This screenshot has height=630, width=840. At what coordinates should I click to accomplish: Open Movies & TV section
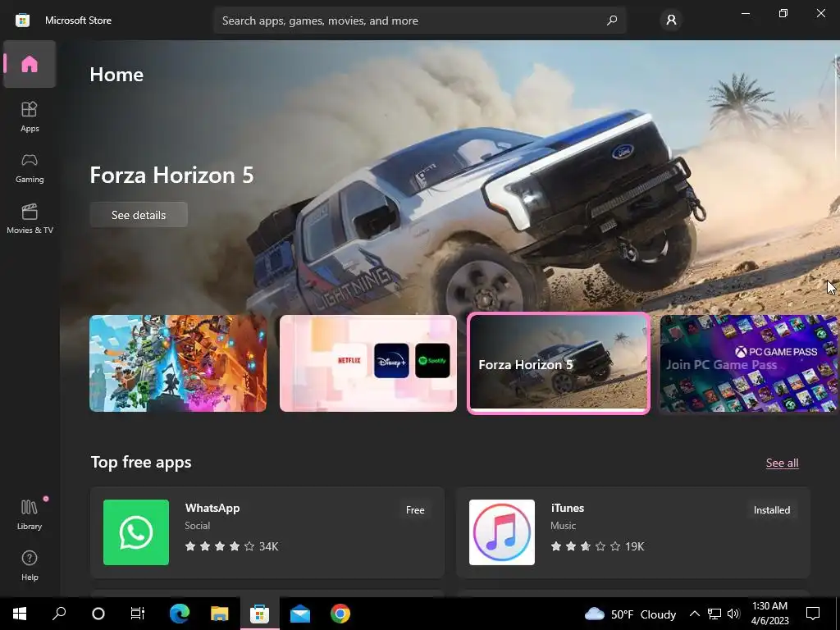(x=30, y=218)
